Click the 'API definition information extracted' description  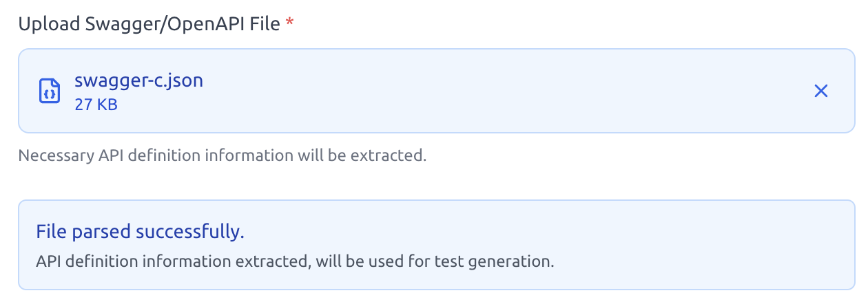click(x=295, y=262)
